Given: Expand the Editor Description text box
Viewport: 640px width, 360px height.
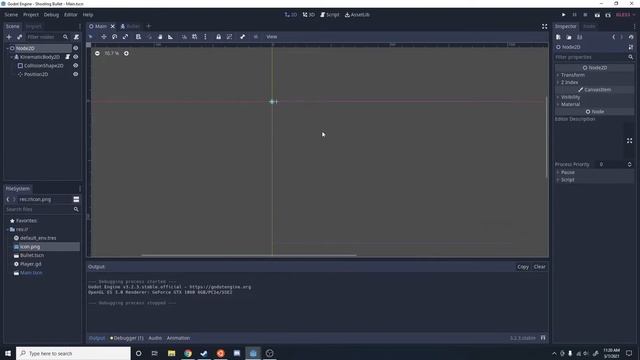Looking at the screenshot, I should pyautogui.click(x=629, y=140).
